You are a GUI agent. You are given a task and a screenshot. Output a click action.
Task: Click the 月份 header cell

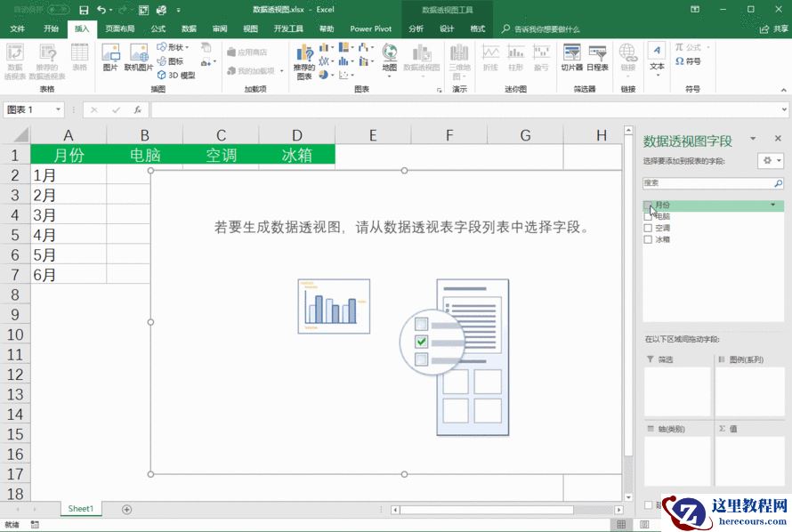pyautogui.click(x=69, y=155)
